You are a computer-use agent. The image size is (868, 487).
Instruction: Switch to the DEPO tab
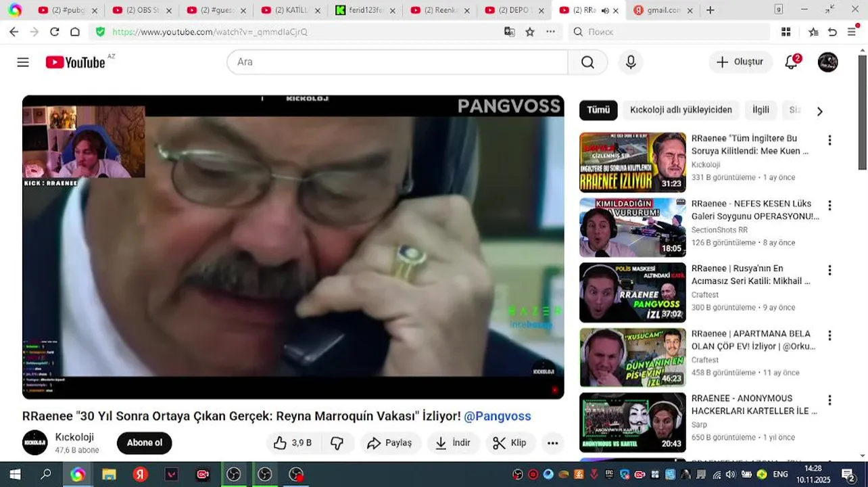[514, 10]
